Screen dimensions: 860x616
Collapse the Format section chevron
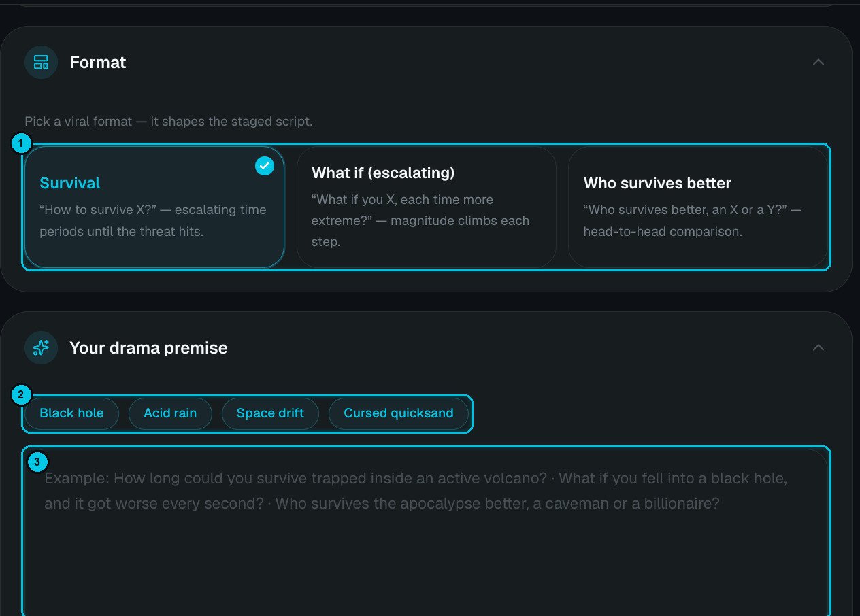tap(818, 63)
